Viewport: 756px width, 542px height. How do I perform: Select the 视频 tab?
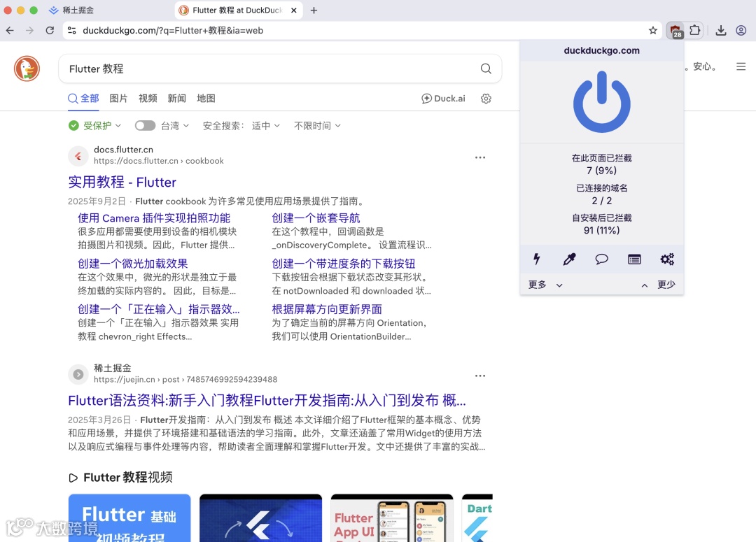(x=148, y=99)
